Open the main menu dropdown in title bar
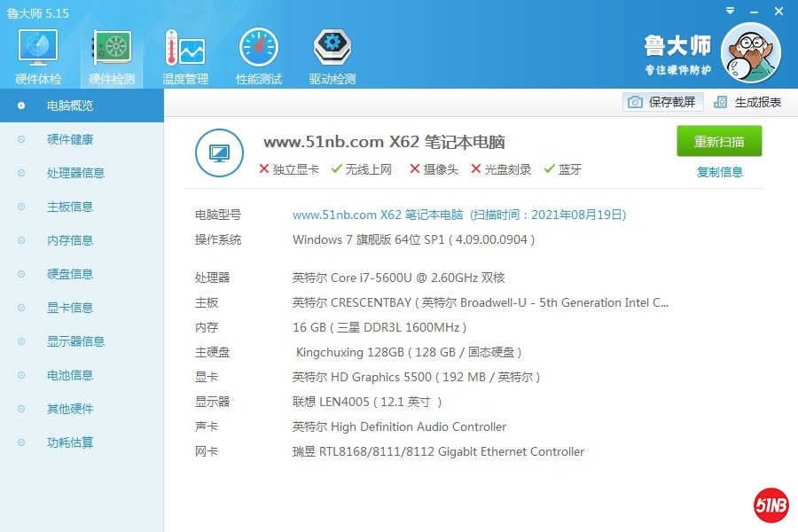The width and height of the screenshot is (798, 532). coord(729,12)
